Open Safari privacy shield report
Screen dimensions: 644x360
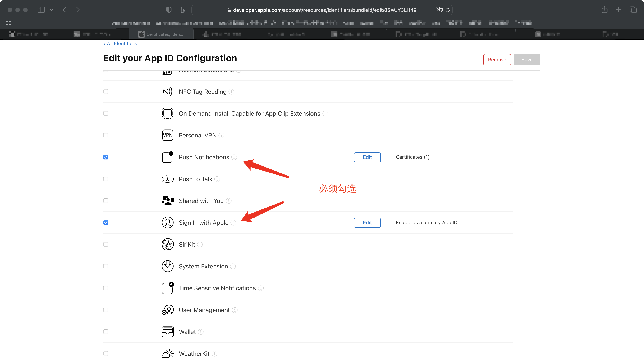point(169,10)
